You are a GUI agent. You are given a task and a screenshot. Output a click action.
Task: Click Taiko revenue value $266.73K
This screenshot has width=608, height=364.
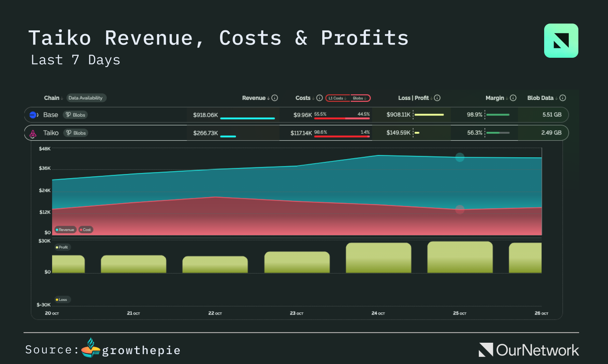click(x=205, y=133)
